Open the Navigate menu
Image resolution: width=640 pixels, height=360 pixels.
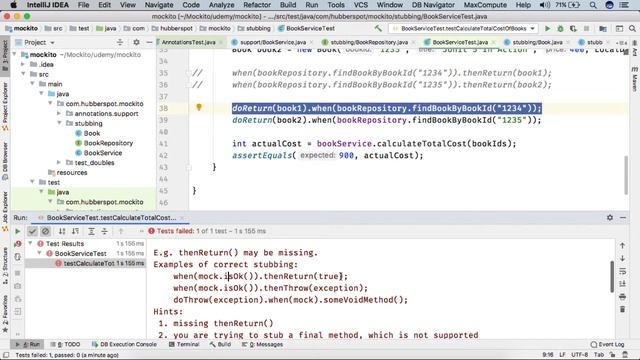[x=159, y=5]
